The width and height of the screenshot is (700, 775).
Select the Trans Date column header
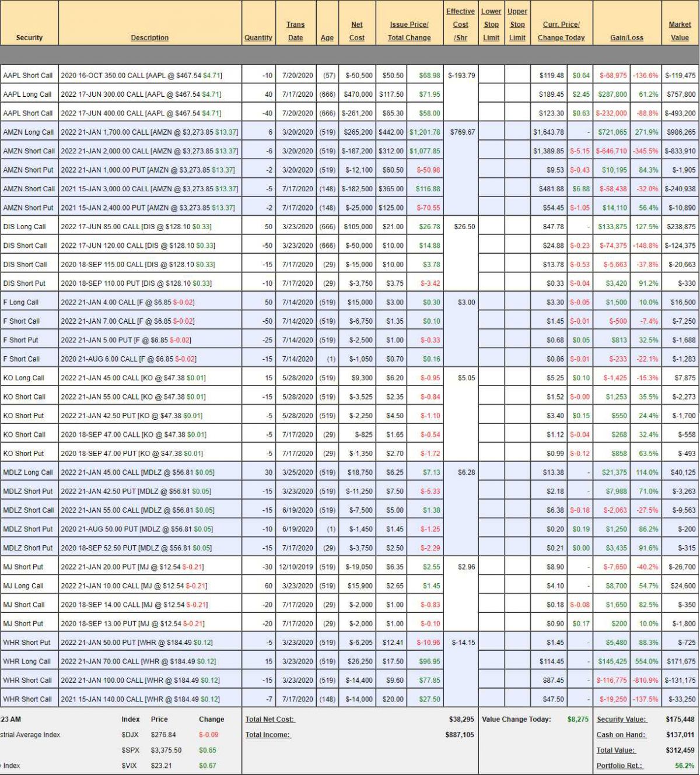click(295, 31)
